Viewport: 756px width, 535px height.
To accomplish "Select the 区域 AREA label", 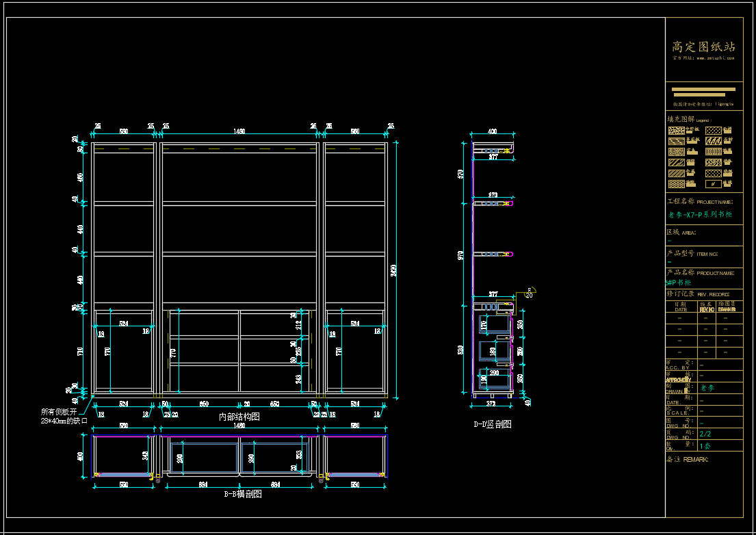I will 681,233.
